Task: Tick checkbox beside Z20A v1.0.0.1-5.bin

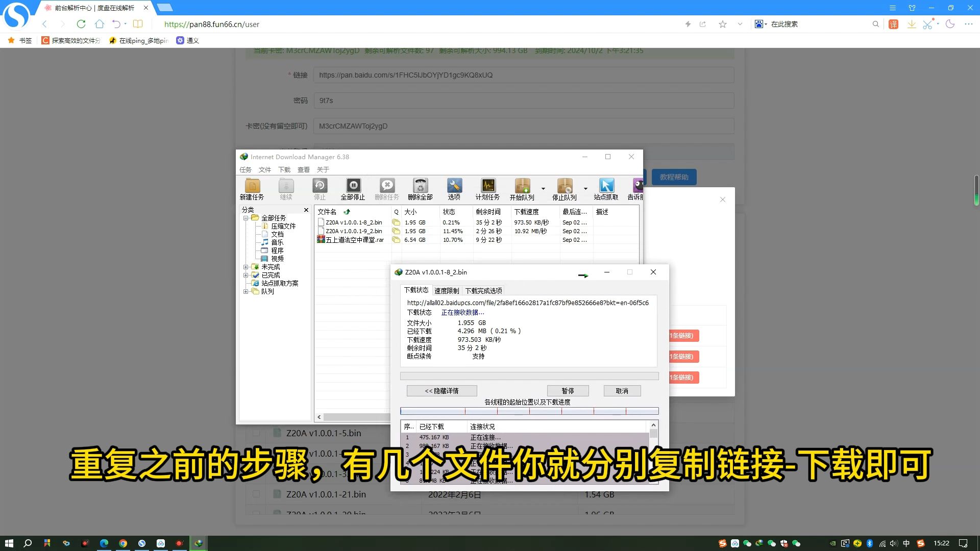Action: (256, 433)
